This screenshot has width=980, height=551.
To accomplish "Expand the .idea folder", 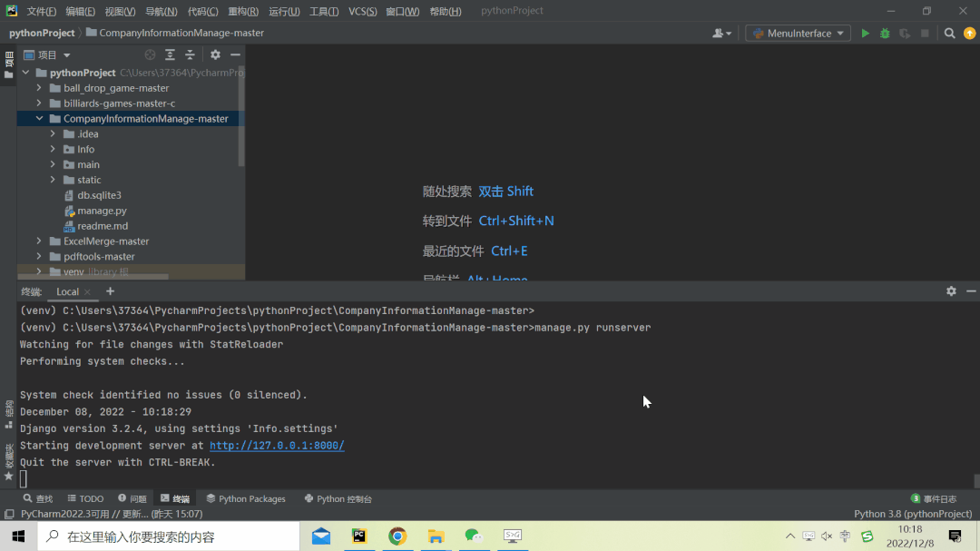I will click(53, 133).
